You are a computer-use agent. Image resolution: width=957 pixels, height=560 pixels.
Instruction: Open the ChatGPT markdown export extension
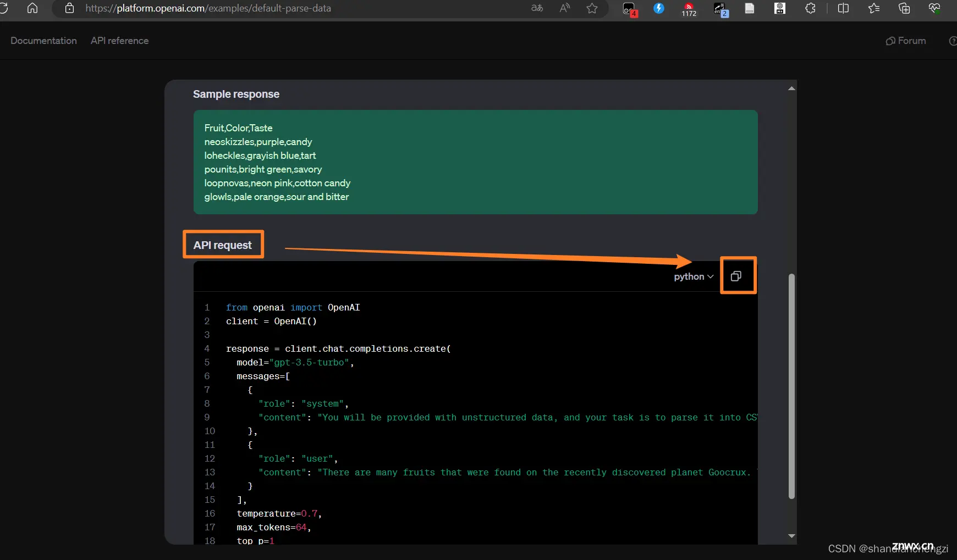pos(780,8)
